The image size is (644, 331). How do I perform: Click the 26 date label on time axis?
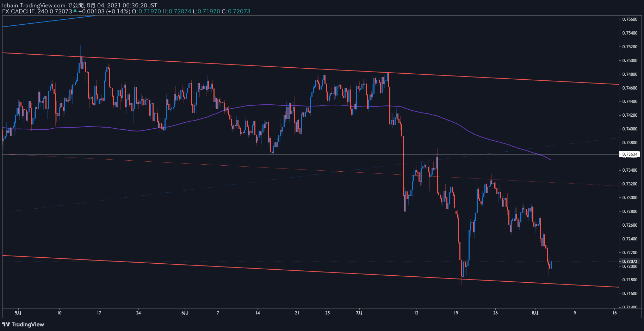tap(496, 313)
